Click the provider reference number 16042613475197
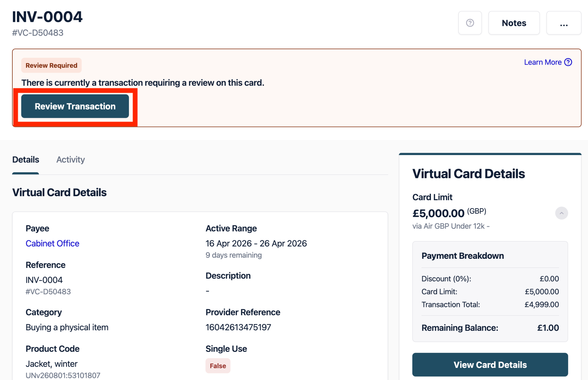 pos(238,327)
